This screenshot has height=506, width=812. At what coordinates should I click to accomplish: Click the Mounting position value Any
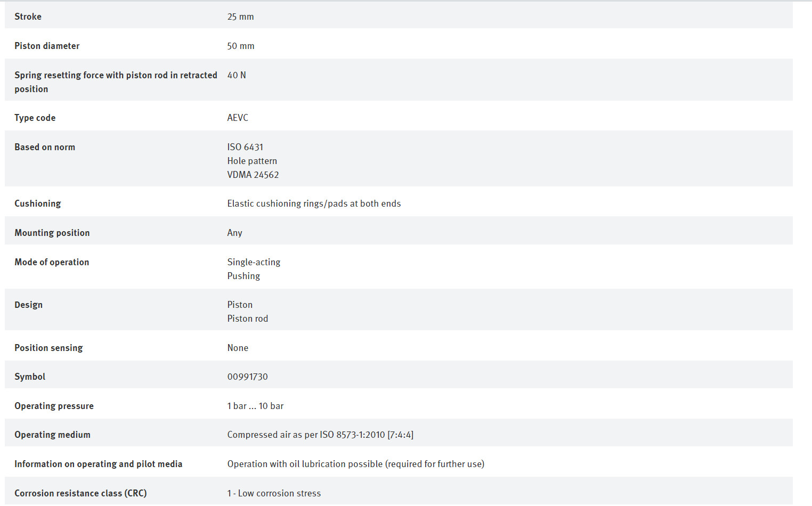[x=234, y=233]
